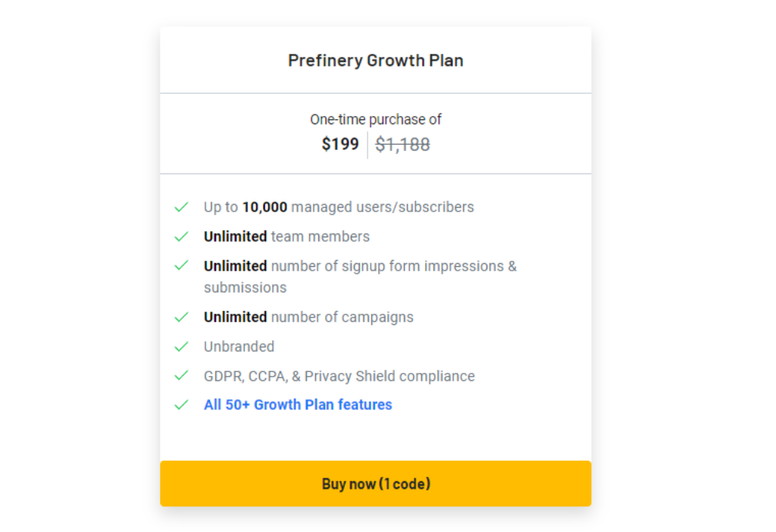
Task: Open the All 50+ Growth Plan features link
Action: [x=298, y=405]
